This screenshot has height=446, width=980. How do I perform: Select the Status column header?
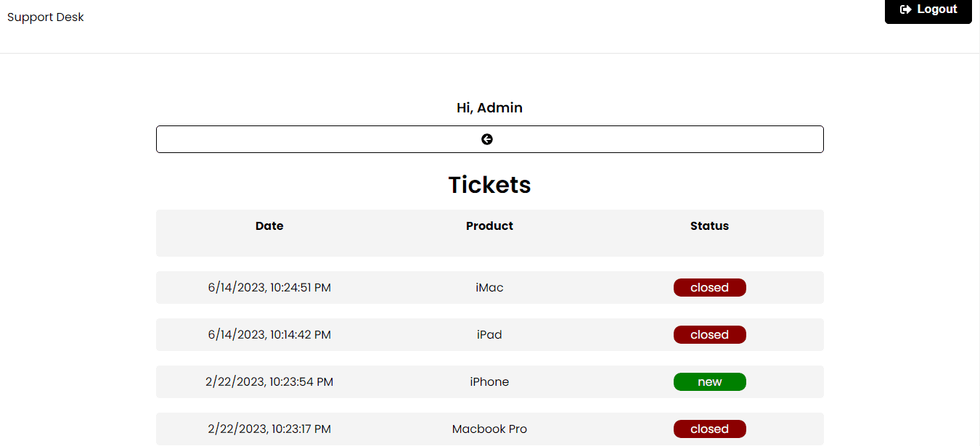pyautogui.click(x=709, y=226)
